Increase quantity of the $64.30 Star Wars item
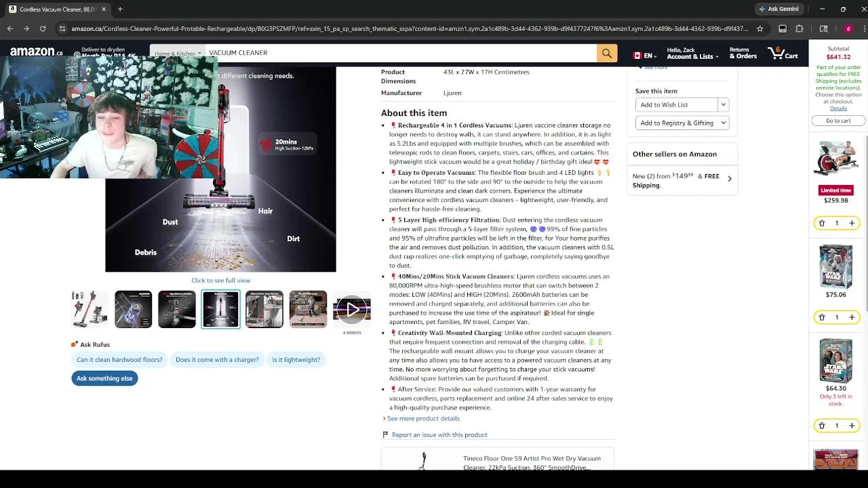 852,426
